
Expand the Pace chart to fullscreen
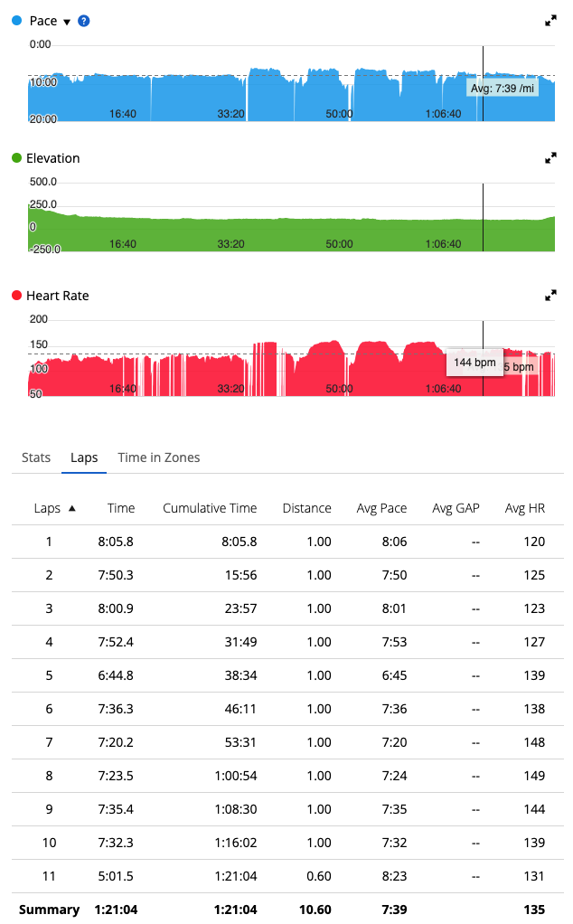click(x=550, y=21)
